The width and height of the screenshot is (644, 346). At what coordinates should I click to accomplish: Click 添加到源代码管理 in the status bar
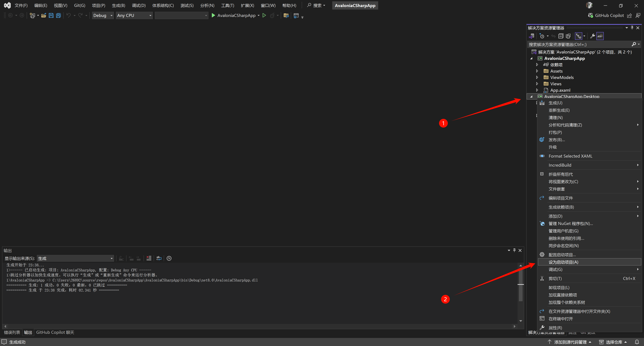click(x=570, y=342)
